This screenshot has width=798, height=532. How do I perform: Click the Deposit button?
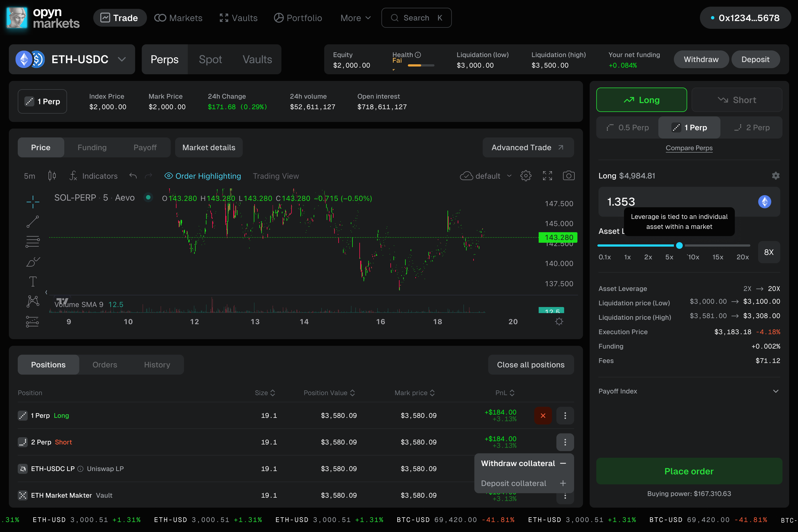(x=755, y=59)
